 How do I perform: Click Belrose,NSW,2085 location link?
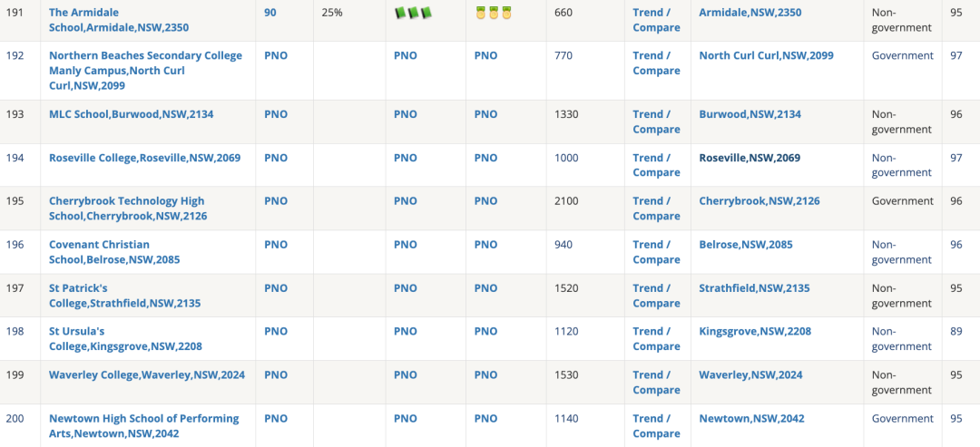click(746, 245)
